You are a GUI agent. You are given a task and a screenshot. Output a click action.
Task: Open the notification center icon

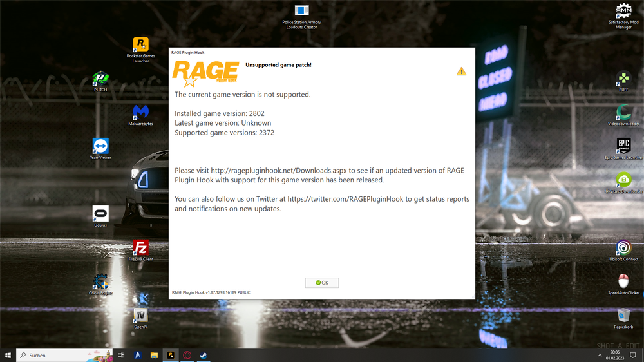coord(633,356)
